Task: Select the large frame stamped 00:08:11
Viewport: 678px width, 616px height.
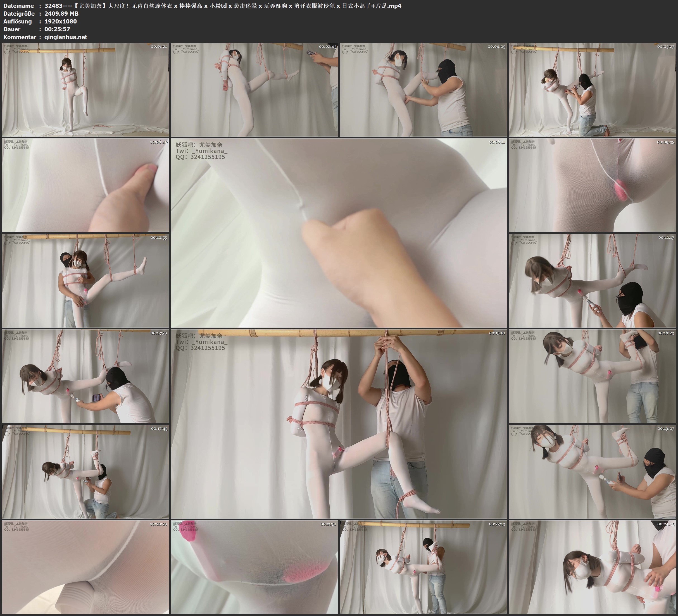Action: coord(339,233)
